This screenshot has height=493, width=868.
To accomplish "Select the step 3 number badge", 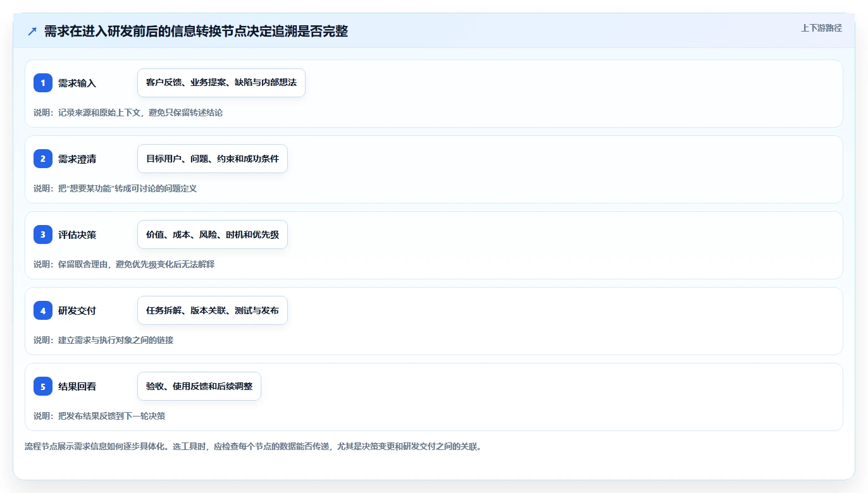I will [43, 234].
